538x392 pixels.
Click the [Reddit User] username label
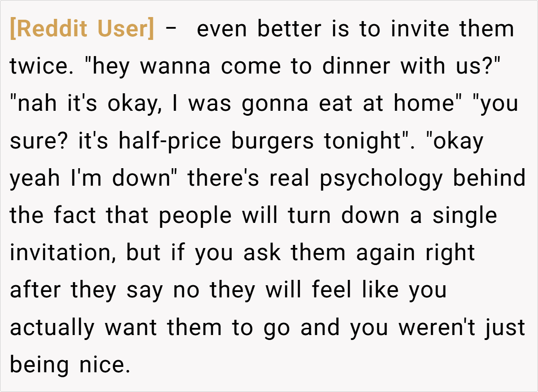(x=82, y=29)
